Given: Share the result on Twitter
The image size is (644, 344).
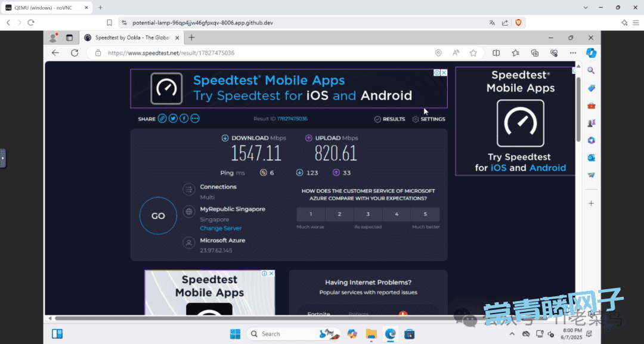Looking at the screenshot, I should tap(173, 119).
